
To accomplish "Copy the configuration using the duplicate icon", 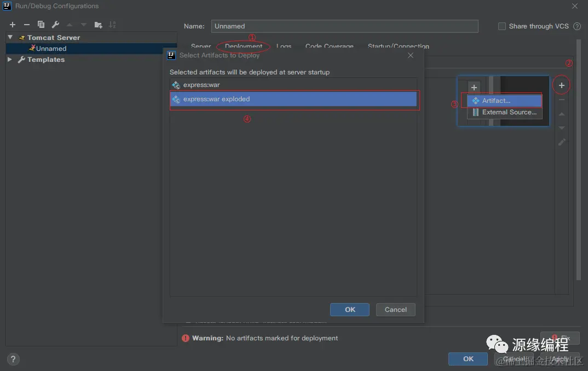I will tap(41, 25).
